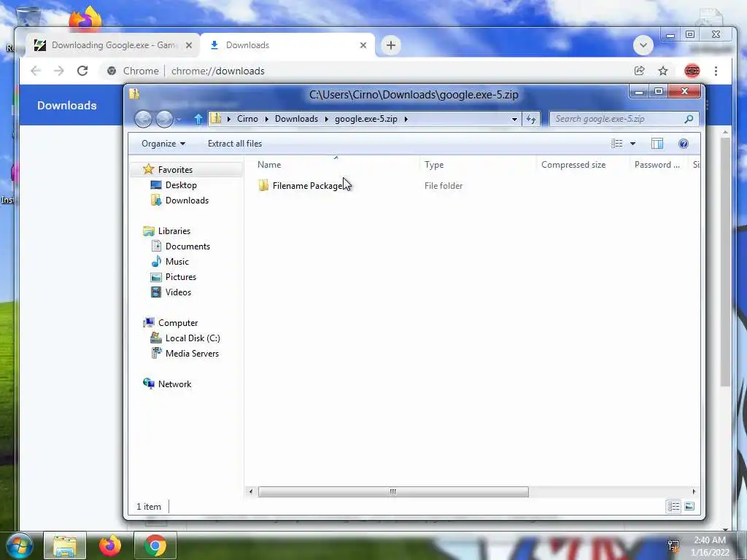Sort by Compressed size column header
Screen dimensions: 747x560
coord(583,165)
